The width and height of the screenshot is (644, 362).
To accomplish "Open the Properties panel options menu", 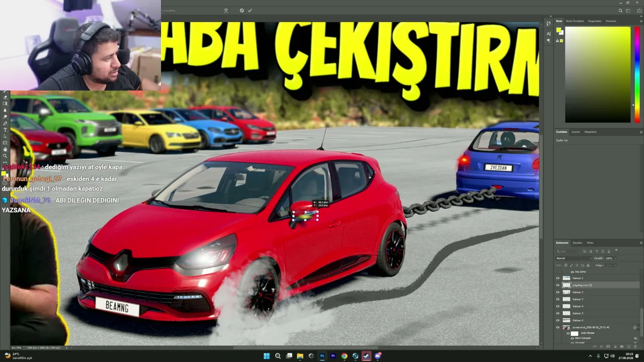I will click(x=640, y=132).
